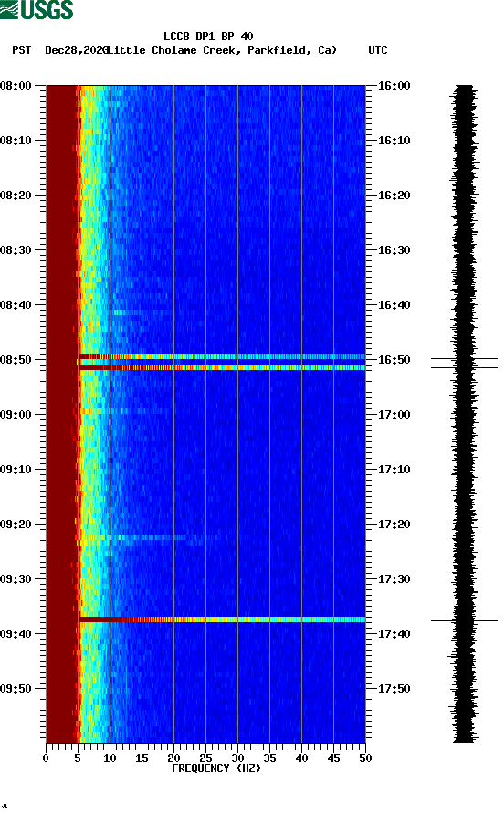Click the broadband event band just after 08:50
This screenshot has width=504, height=816.
pos(222,367)
